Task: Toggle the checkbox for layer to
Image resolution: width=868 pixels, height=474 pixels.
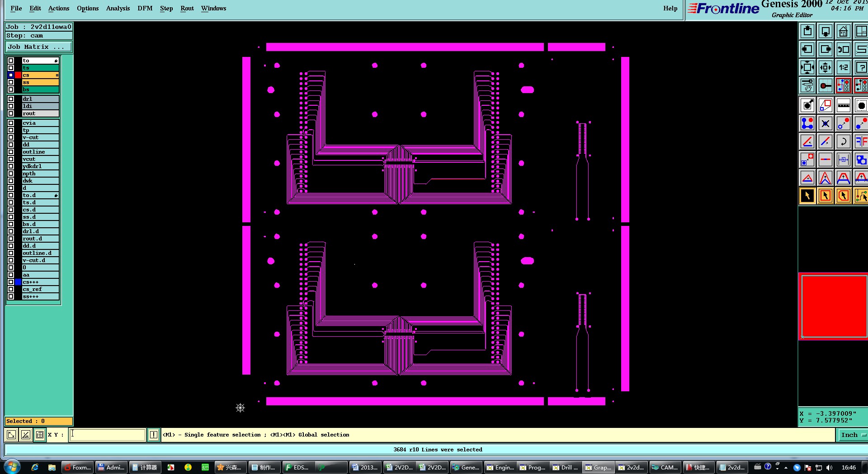Action: tap(11, 61)
